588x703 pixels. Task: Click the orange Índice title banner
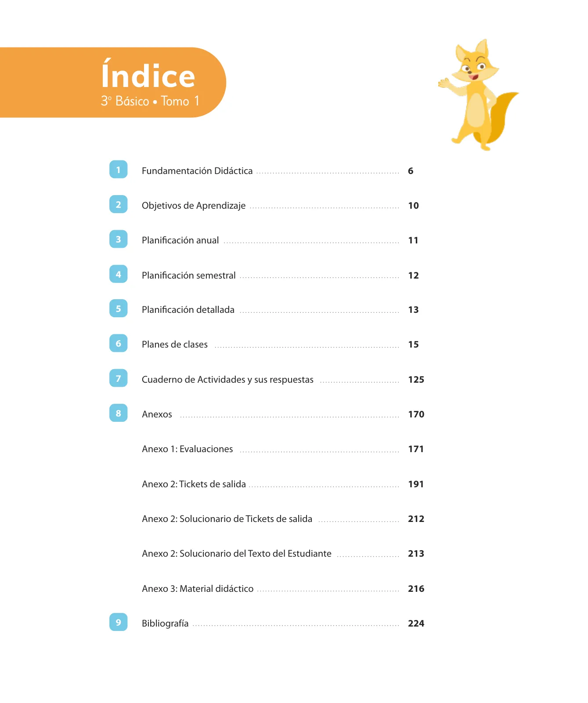click(113, 83)
